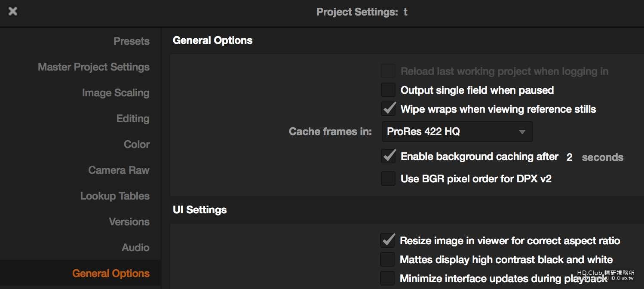644x289 pixels.
Task: Open the Presets settings section
Action: pos(131,41)
